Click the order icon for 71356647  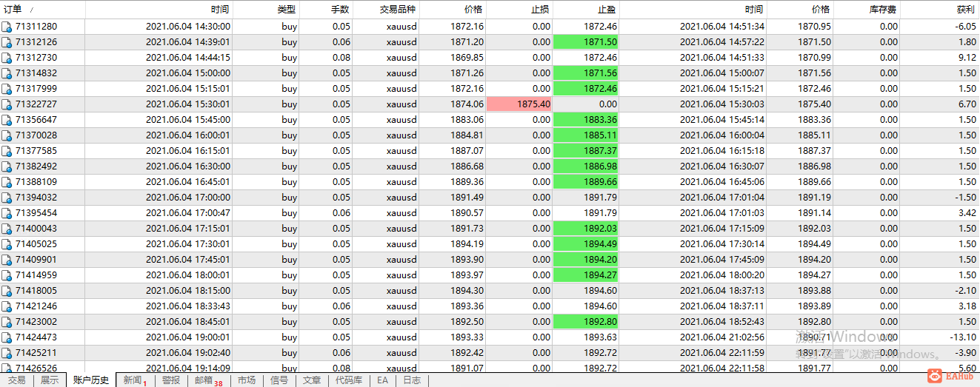[x=7, y=120]
